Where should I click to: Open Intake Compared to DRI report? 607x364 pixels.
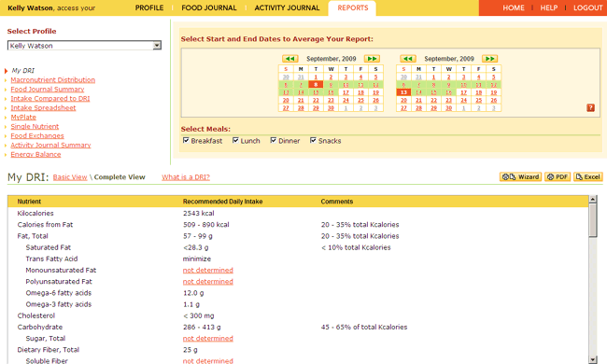click(49, 98)
